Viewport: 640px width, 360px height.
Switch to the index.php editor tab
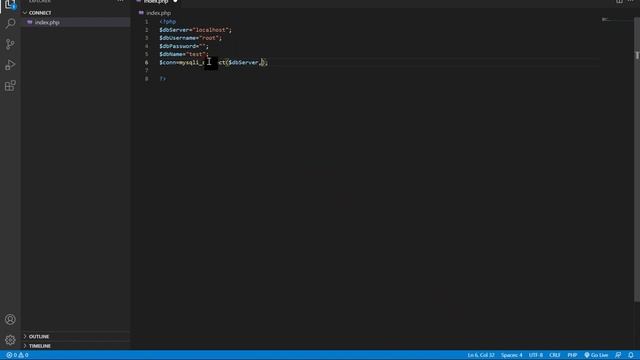[157, 2]
